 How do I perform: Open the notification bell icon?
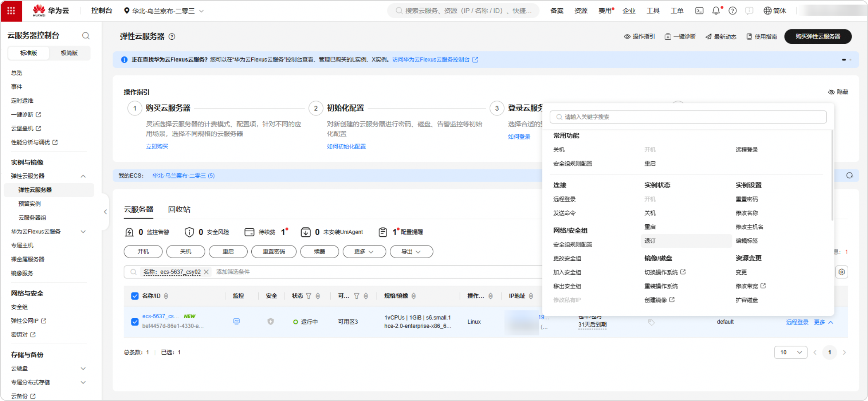[x=716, y=11]
